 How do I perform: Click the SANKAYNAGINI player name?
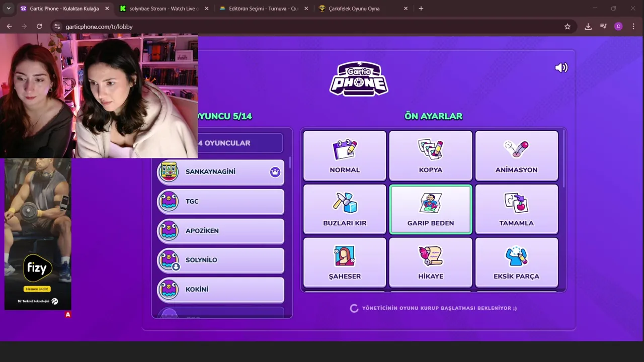(x=210, y=171)
